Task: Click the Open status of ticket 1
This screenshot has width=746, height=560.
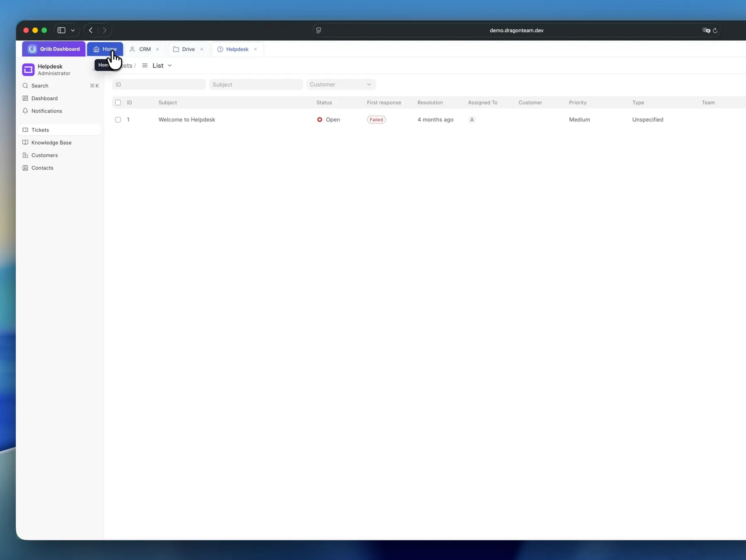Action: (x=328, y=120)
